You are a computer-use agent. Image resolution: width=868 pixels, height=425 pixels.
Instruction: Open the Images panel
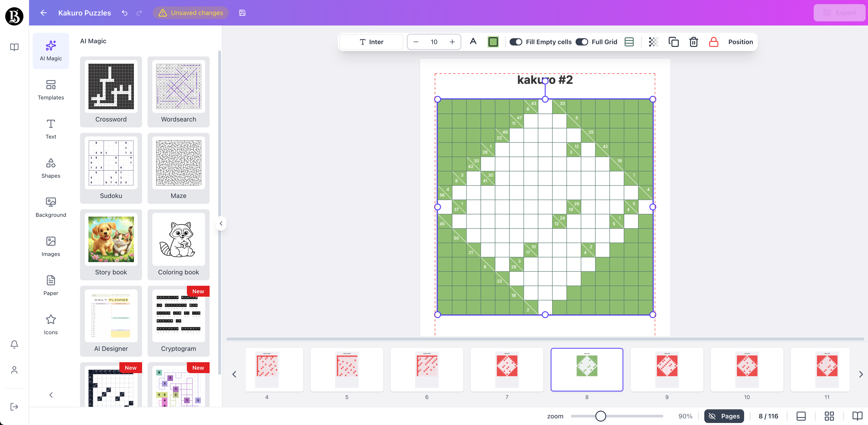tap(50, 246)
